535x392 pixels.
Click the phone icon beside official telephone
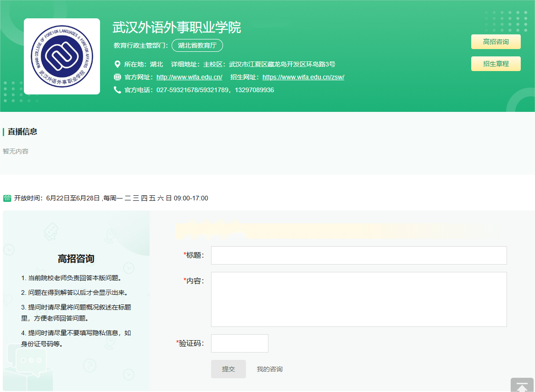[x=117, y=90]
